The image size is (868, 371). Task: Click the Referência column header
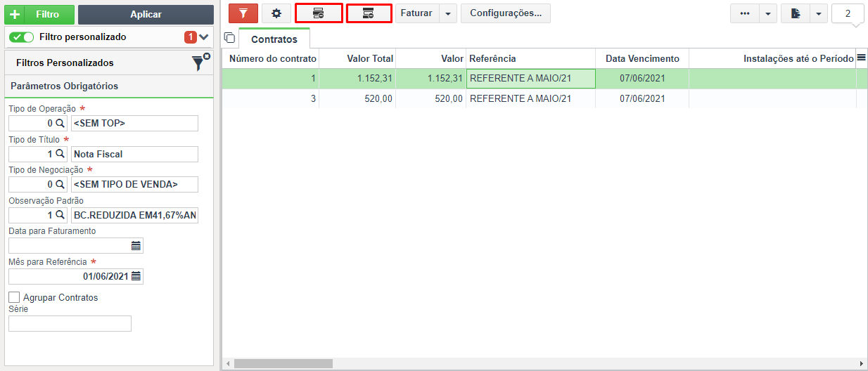pos(530,58)
